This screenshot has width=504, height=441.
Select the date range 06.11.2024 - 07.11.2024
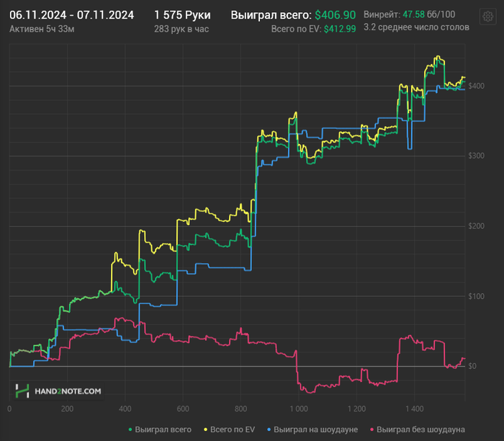[x=72, y=15]
